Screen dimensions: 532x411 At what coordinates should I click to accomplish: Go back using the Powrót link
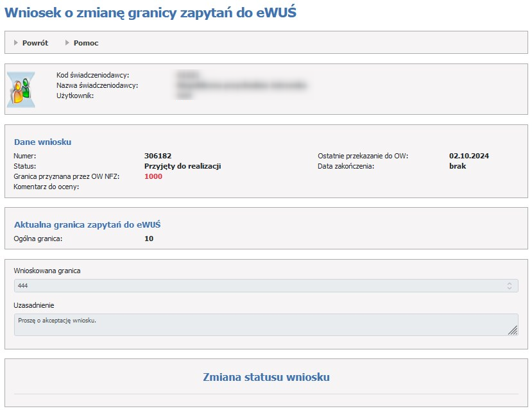point(35,43)
